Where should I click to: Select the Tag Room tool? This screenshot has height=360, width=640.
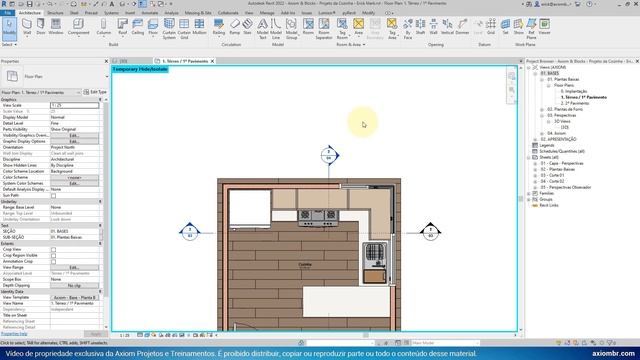(342, 29)
